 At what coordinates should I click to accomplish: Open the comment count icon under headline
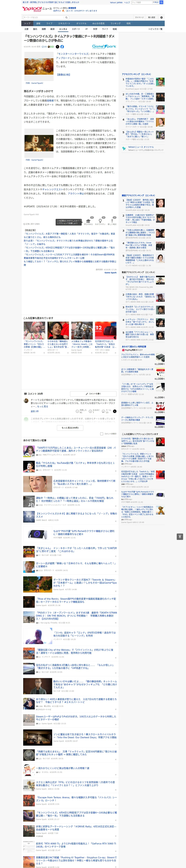click(44, 47)
